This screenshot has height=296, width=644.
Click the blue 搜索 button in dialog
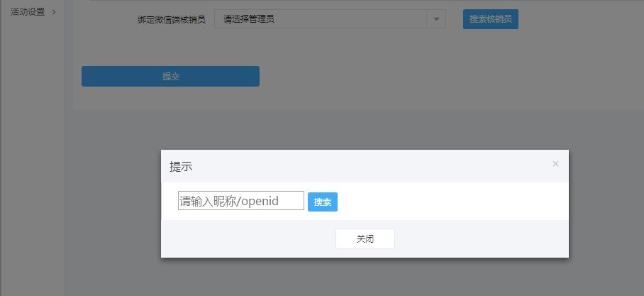[323, 202]
